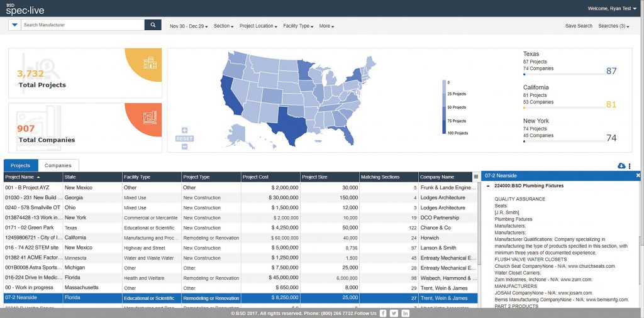Click the 07-2 Nearside project row
Image resolution: width=644 pixels, height=318 pixels.
click(x=241, y=298)
